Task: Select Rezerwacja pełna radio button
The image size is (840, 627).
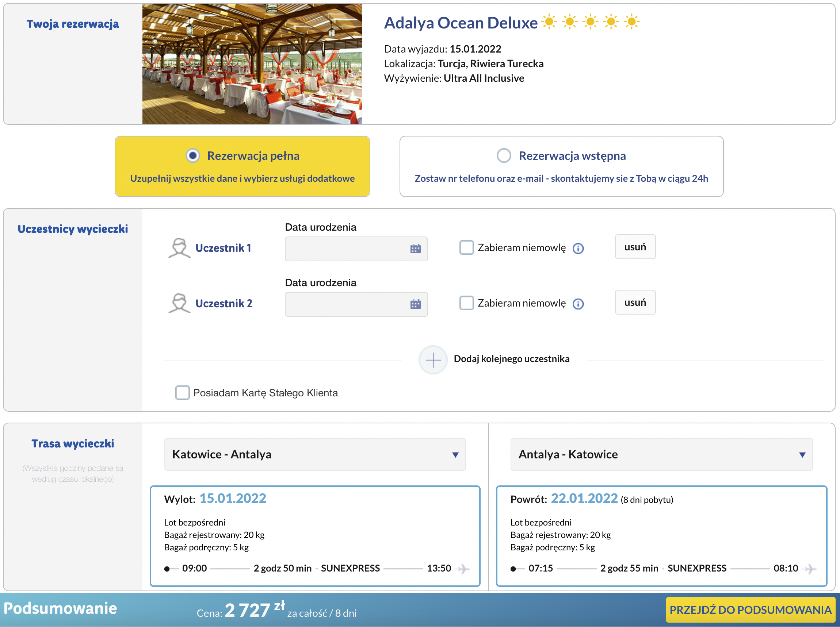Action: pyautogui.click(x=193, y=155)
